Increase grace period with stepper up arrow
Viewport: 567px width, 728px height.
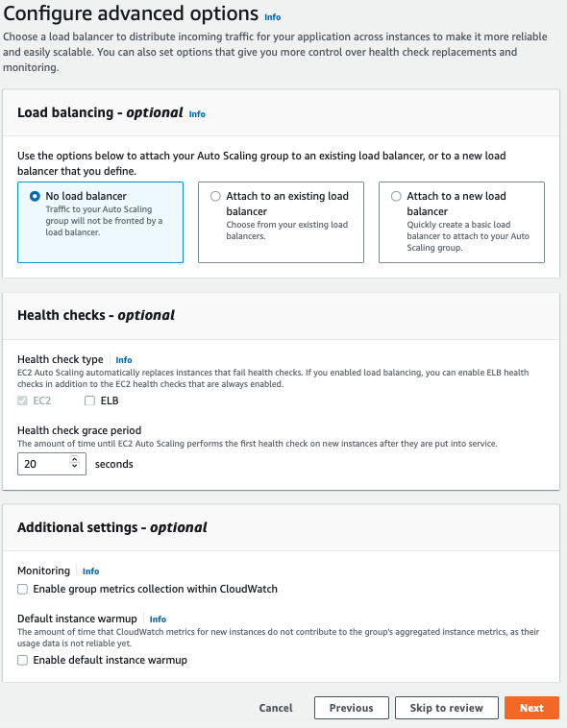pos(74,460)
